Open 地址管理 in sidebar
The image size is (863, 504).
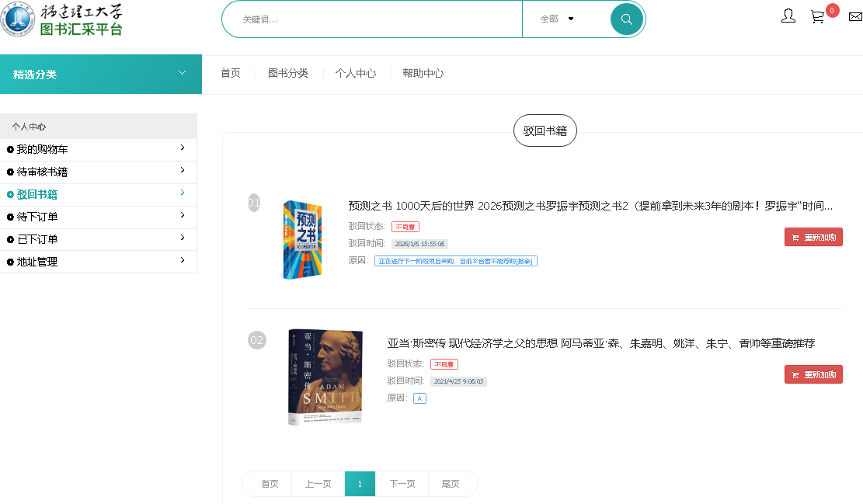[x=98, y=262]
